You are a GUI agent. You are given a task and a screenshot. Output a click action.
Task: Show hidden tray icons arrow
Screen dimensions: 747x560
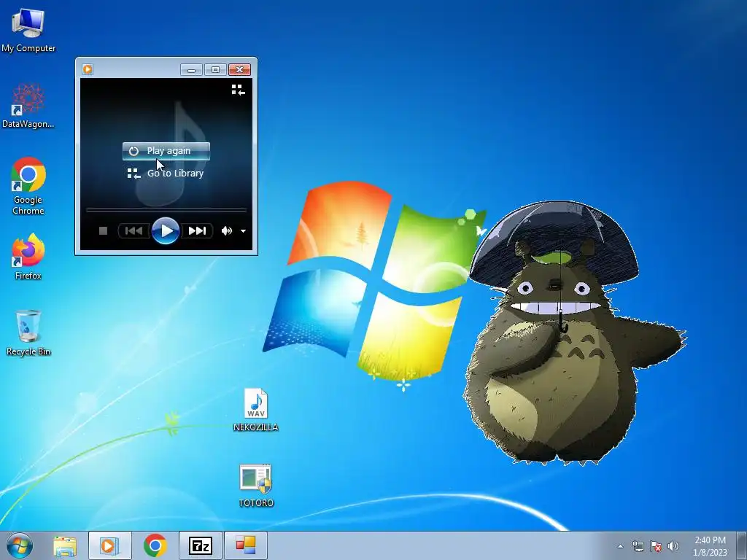click(x=620, y=546)
